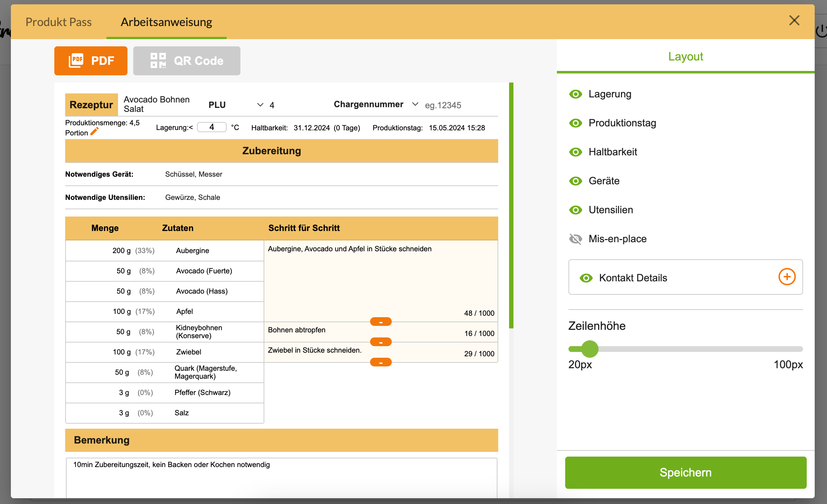Image resolution: width=827 pixels, height=504 pixels.
Task: Click the 'Zubereitung' section header
Action: click(282, 151)
